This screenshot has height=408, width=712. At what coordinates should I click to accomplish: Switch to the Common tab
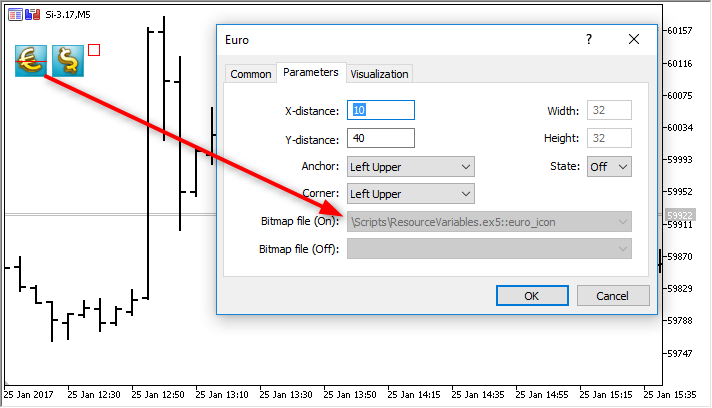[250, 74]
